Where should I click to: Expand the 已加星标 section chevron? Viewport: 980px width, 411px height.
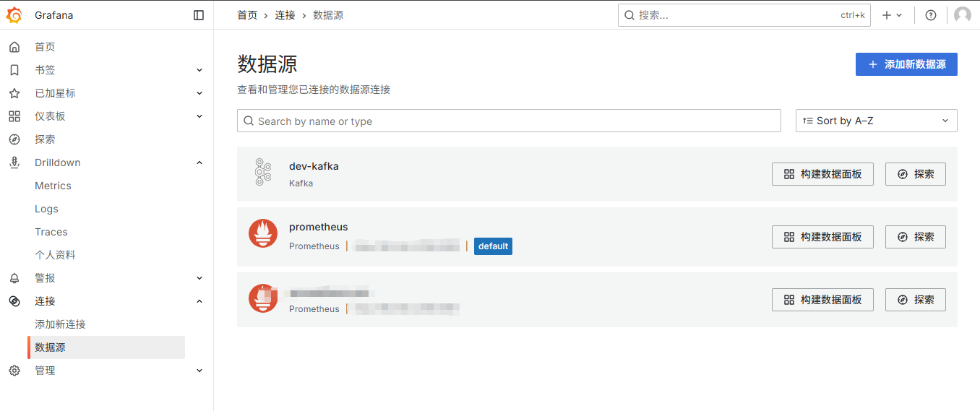199,93
